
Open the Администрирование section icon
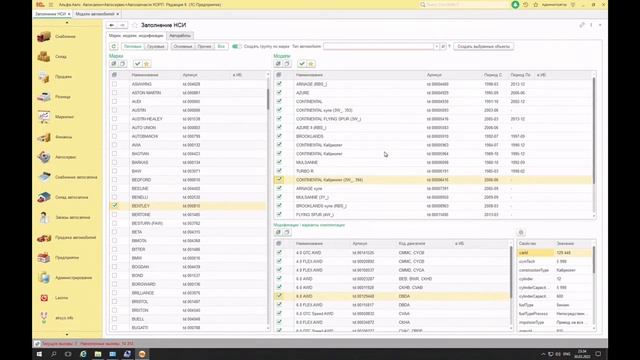point(44,278)
